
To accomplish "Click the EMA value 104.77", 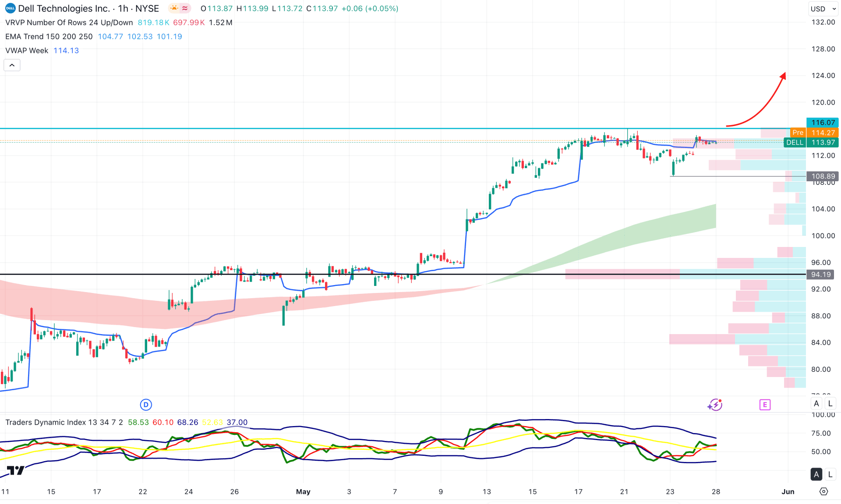I will pos(110,36).
